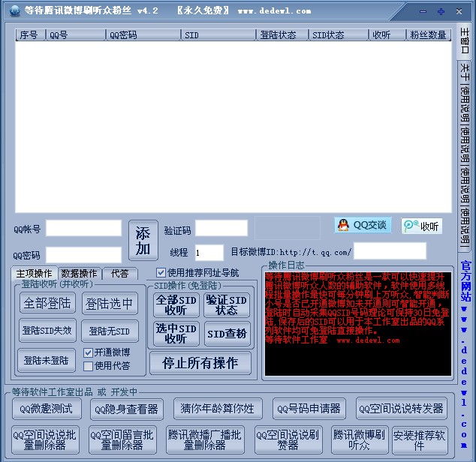Click the SID查粉 button
Viewport: 476px width, 462px height.
coord(227,334)
